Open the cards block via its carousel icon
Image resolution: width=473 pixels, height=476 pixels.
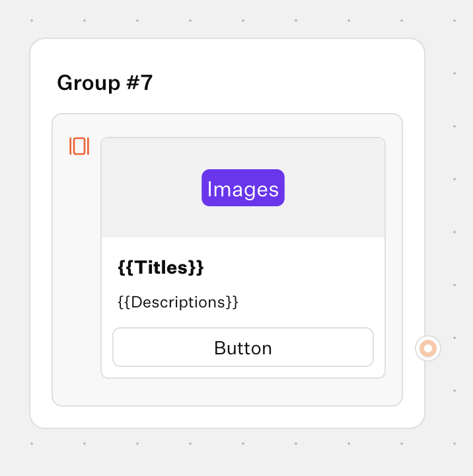(79, 146)
